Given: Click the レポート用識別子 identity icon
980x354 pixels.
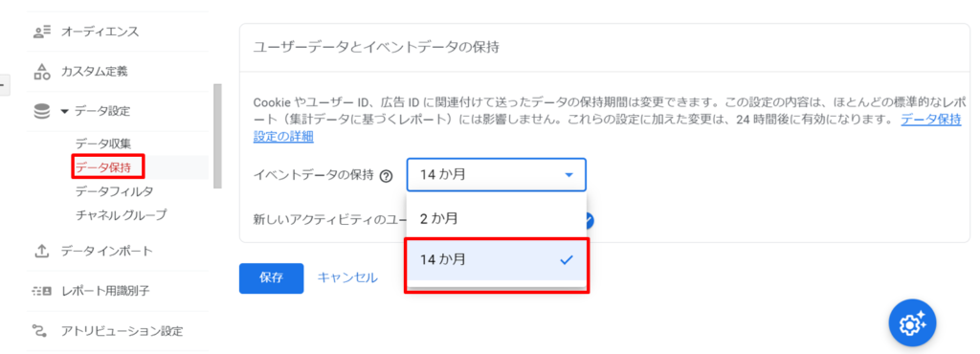Looking at the screenshot, I should 41,291.
